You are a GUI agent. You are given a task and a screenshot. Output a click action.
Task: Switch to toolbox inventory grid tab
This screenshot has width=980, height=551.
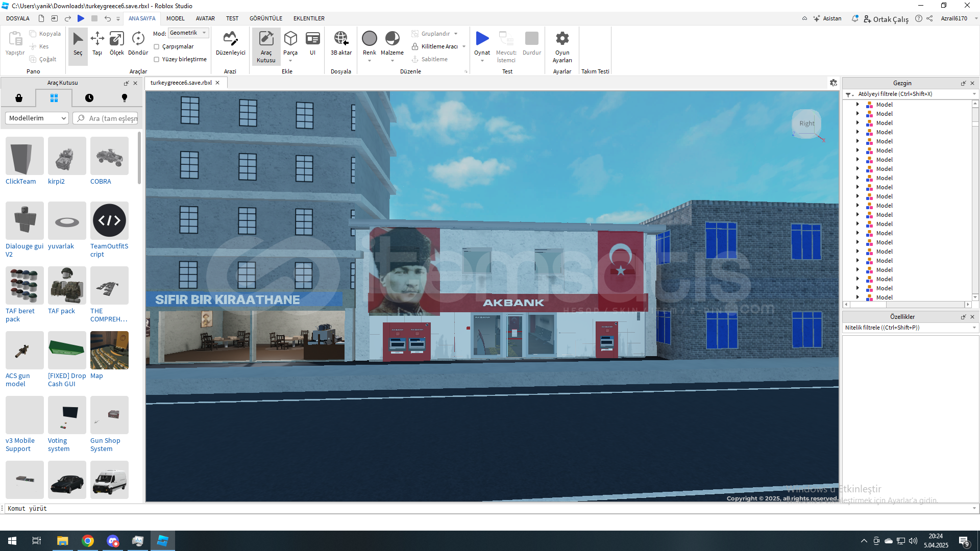coord(54,98)
